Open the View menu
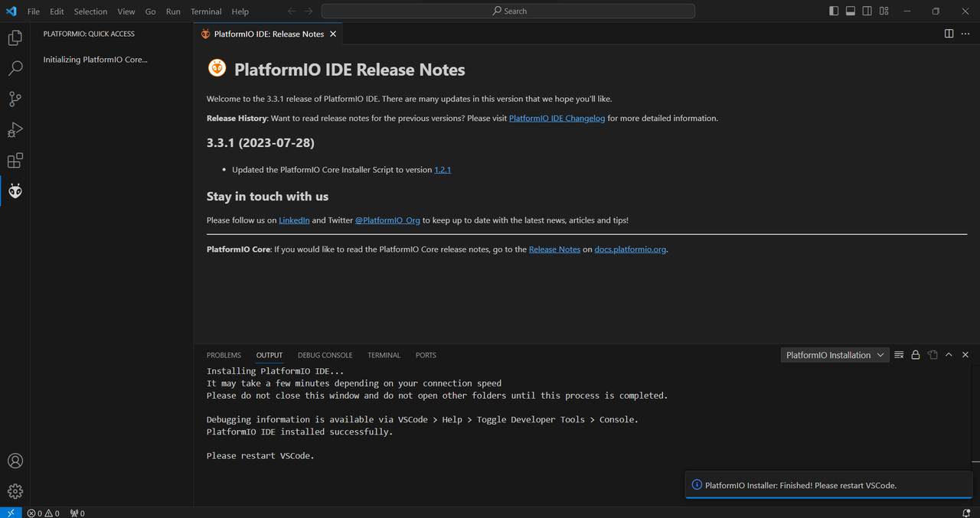The image size is (980, 518). [x=126, y=11]
